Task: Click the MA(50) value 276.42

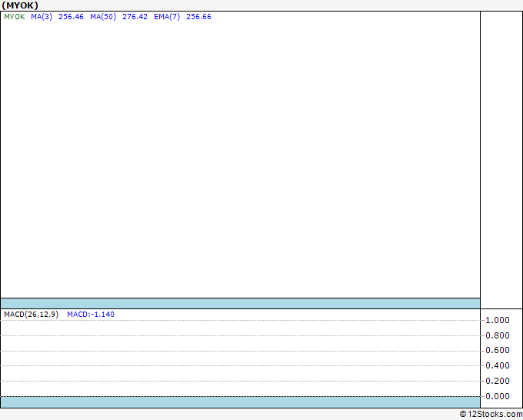Action: pos(135,17)
